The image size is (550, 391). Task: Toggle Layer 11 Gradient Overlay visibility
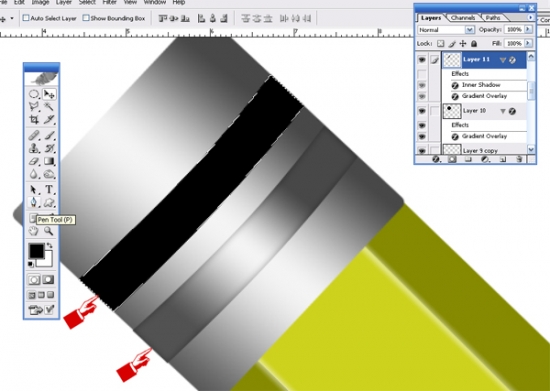tap(422, 96)
